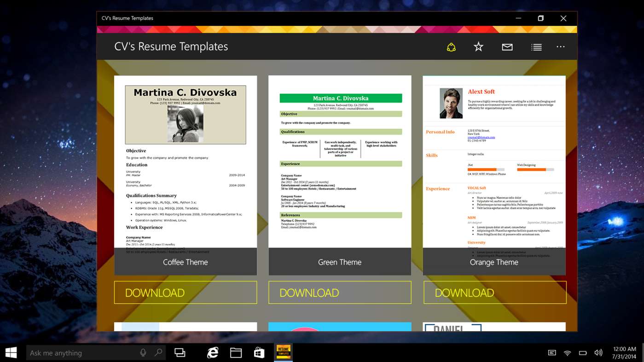
Task: Select the Green Theme label
Action: click(340, 262)
